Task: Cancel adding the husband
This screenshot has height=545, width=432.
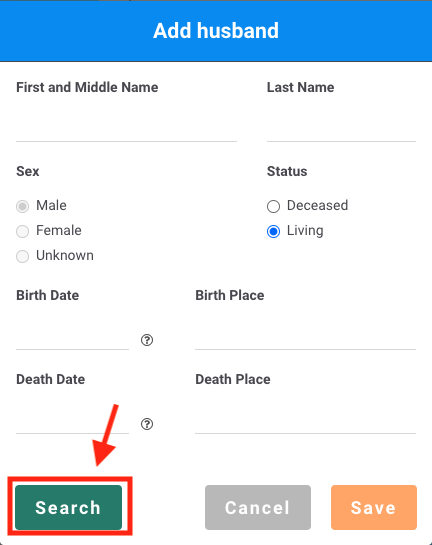Action: click(258, 507)
